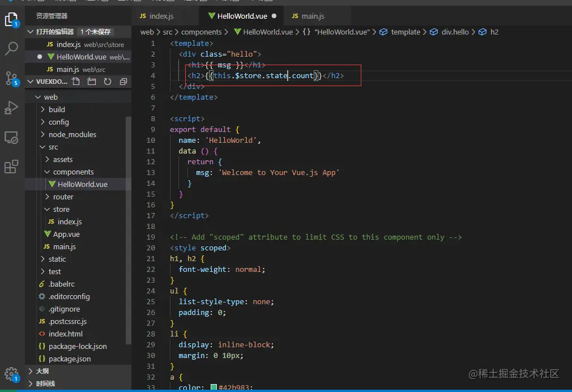
Task: Click the unsaved dot beside HelloWorld.vue in open editors
Action: coord(40,57)
